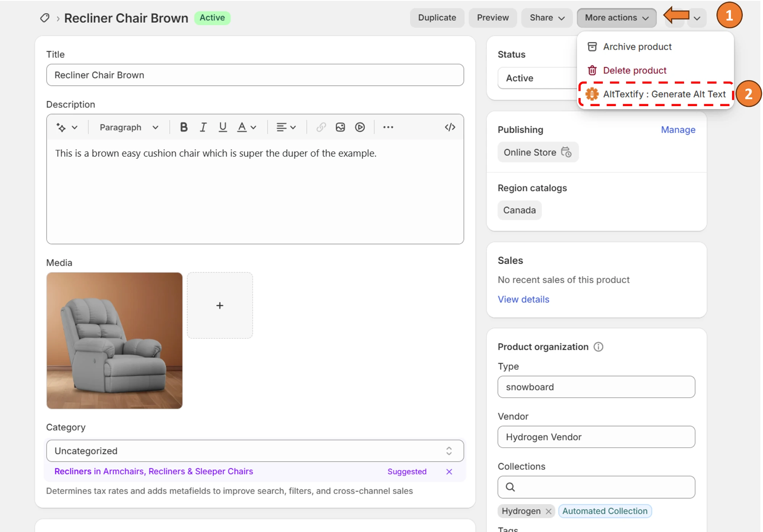Insert an image into the description
The width and height of the screenshot is (763, 532).
coord(340,127)
